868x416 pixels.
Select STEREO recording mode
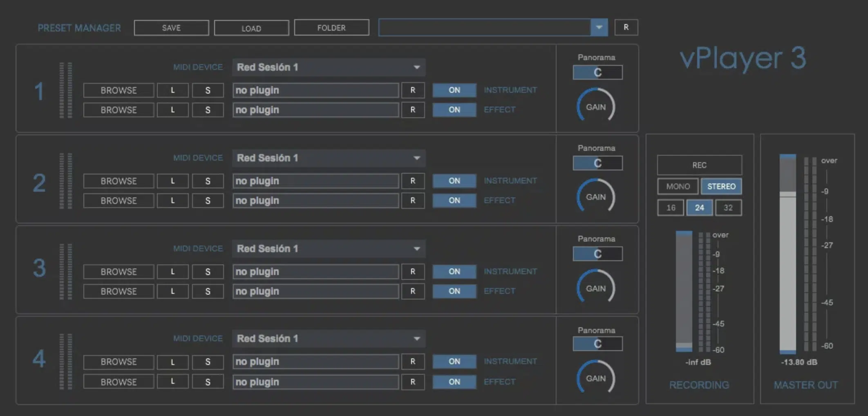(x=721, y=186)
